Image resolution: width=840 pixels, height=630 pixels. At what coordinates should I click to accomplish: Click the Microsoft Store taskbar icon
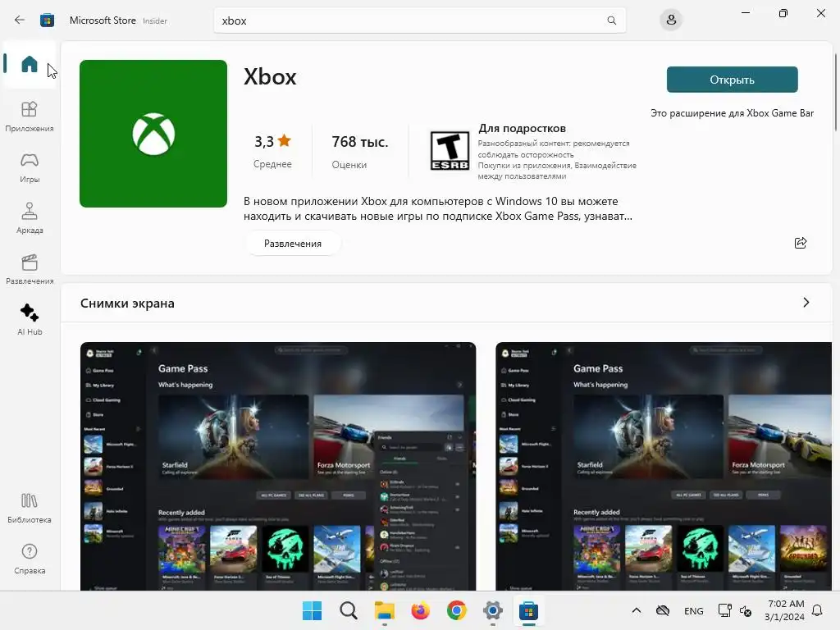coord(529,610)
